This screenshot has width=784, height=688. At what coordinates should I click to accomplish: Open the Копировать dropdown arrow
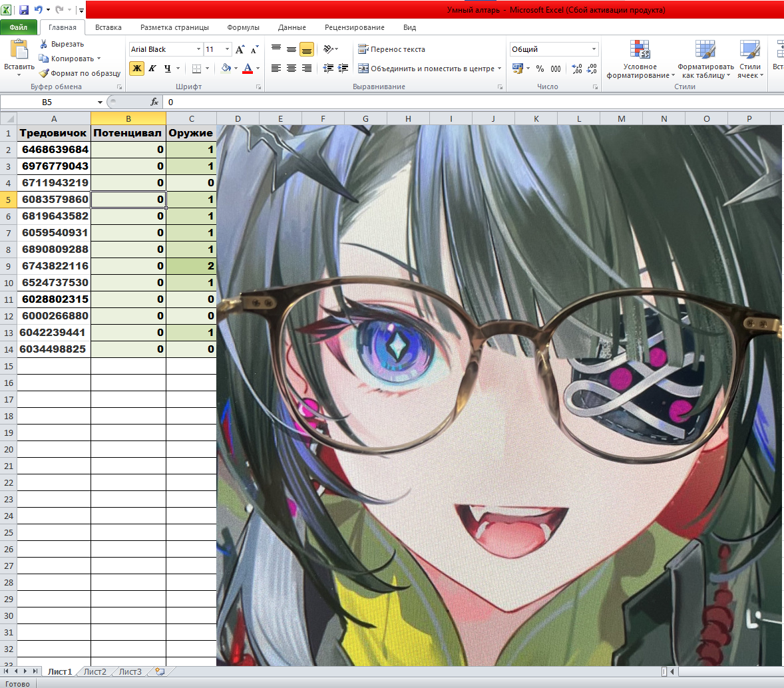point(98,59)
